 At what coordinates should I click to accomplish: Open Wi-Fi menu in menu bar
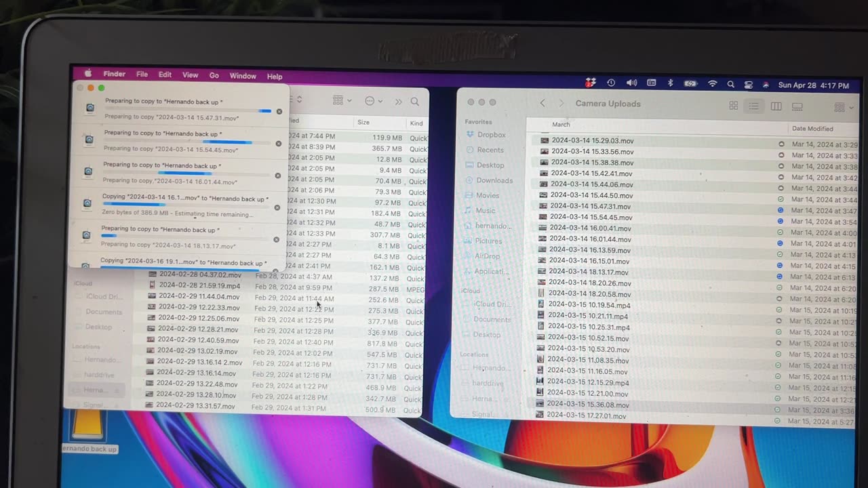tap(712, 83)
